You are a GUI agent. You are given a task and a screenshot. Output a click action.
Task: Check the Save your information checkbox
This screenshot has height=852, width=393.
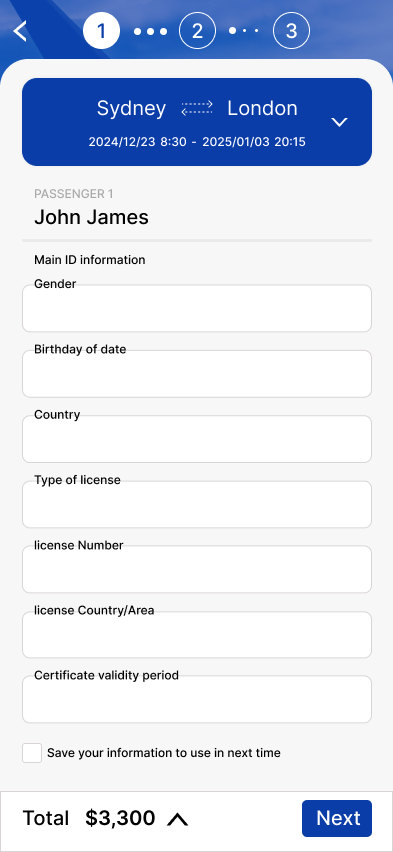pyautogui.click(x=32, y=753)
